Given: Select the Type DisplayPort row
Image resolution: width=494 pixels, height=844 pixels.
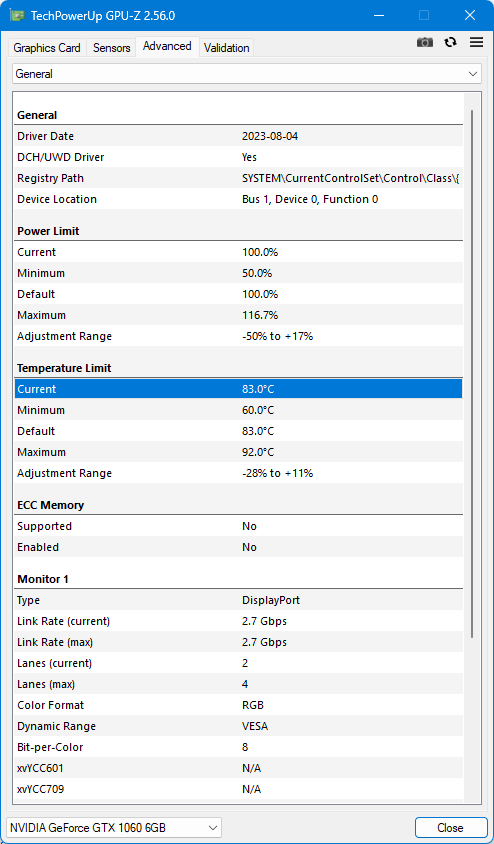Looking at the screenshot, I should click(x=238, y=600).
